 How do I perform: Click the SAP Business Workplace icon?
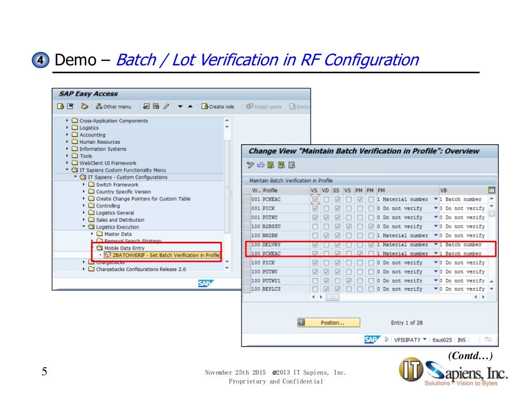[x=85, y=106]
